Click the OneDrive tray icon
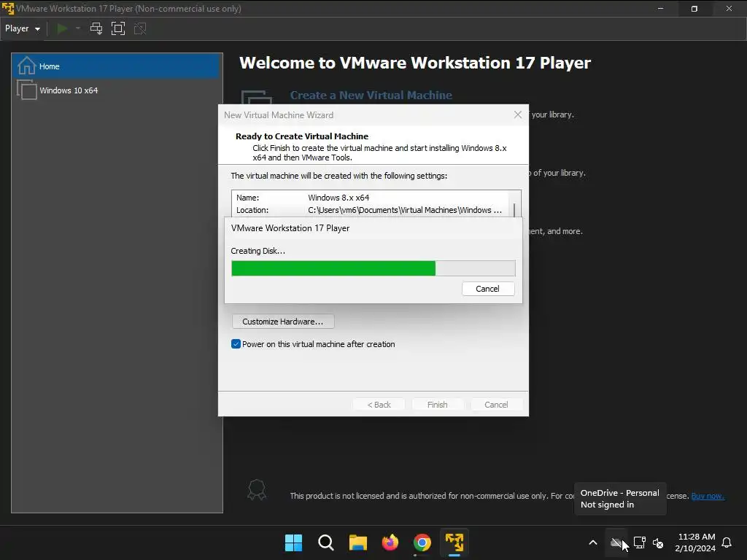 (x=616, y=542)
